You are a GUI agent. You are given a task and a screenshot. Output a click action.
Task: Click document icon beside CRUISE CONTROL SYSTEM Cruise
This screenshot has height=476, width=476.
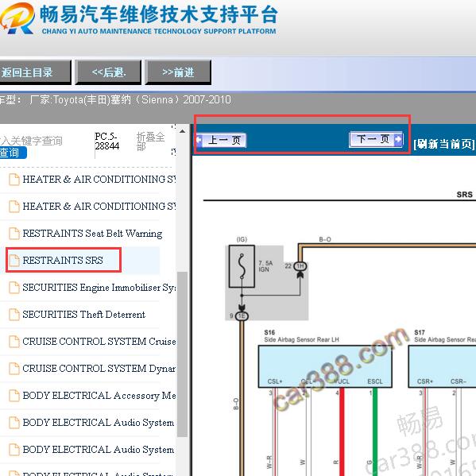[14, 342]
